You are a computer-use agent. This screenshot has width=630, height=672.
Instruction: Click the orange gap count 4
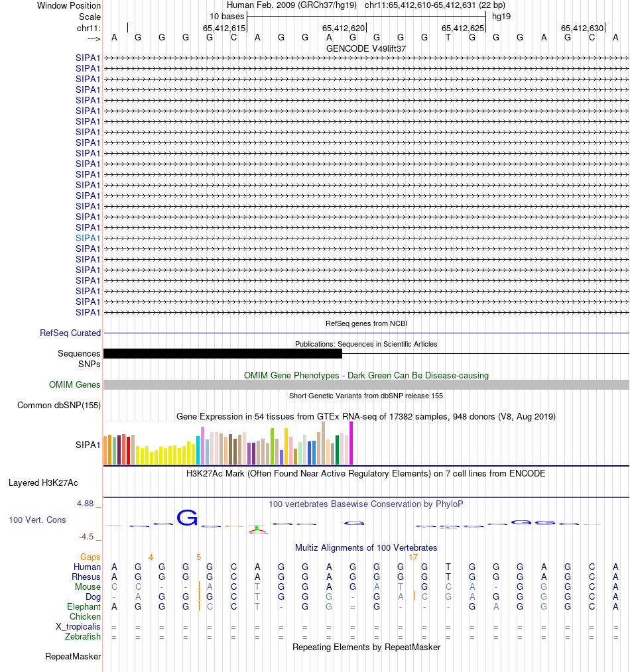tap(151, 557)
